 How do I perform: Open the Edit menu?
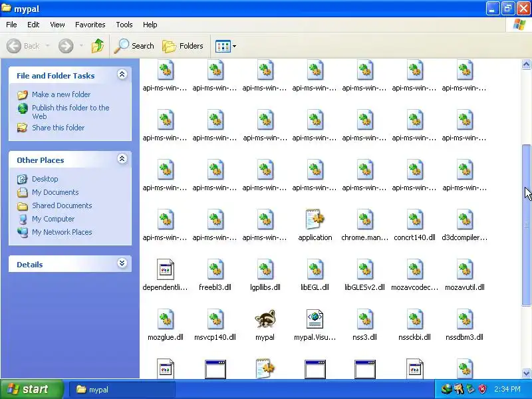[x=33, y=25]
